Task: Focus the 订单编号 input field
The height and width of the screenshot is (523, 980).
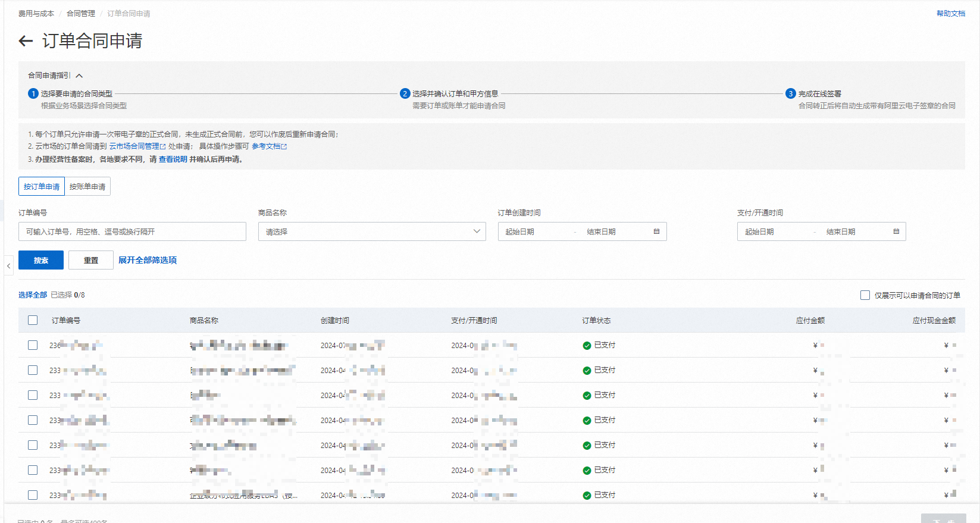Action: click(x=132, y=231)
